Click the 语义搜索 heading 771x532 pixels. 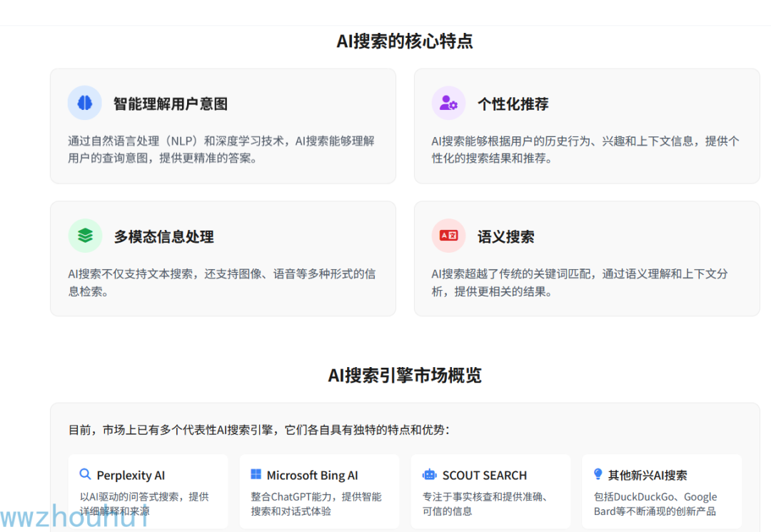[505, 237]
